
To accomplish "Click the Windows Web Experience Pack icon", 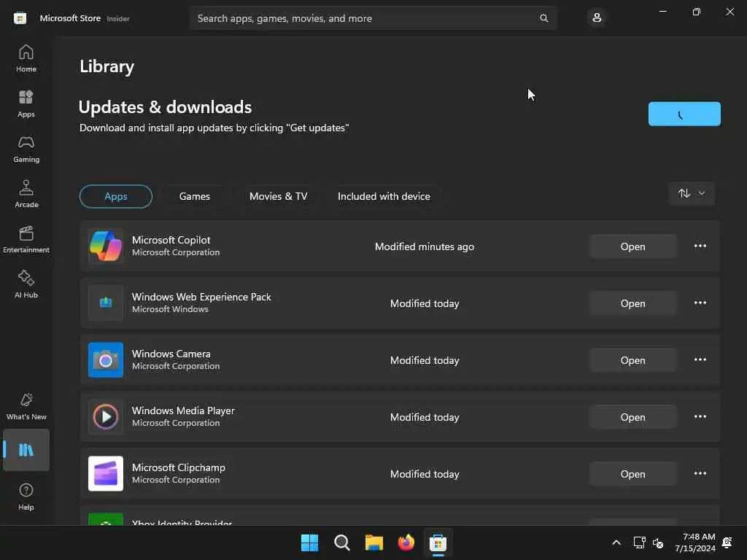I will (106, 303).
